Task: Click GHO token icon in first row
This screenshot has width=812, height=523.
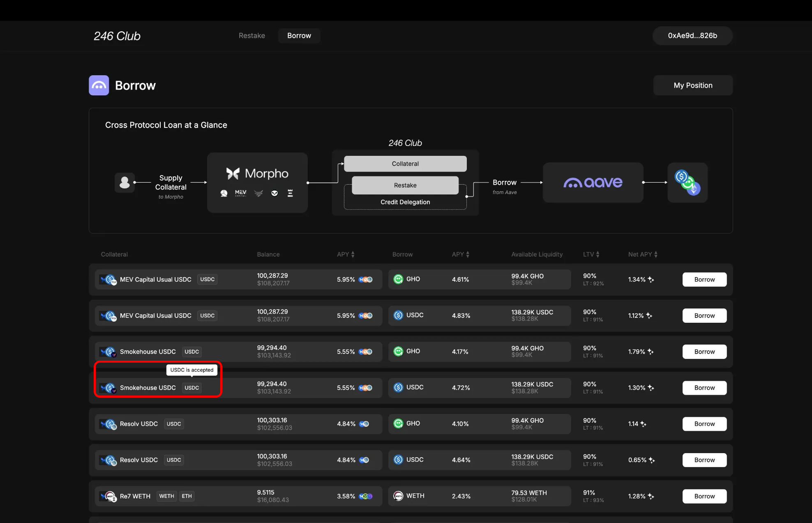Action: click(x=398, y=279)
